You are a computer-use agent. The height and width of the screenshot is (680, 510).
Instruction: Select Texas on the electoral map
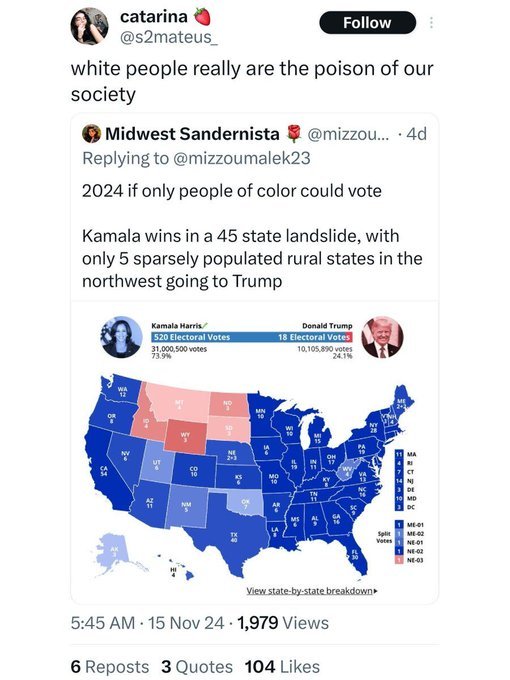click(234, 538)
